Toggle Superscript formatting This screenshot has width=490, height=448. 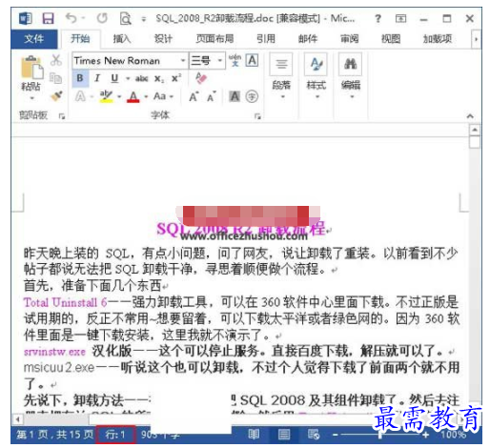[176, 78]
